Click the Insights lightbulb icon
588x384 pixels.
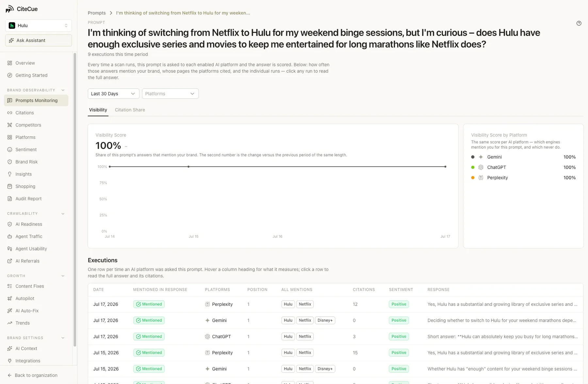point(10,174)
